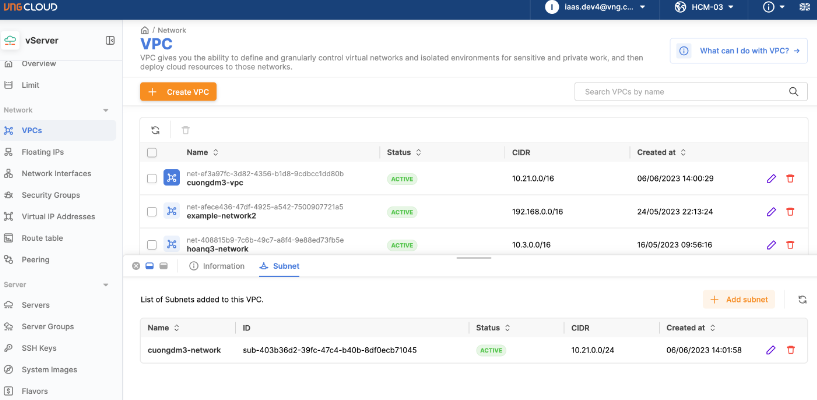Edit the cuongdm3-network subnet
Viewport: 817px width, 400px height.
[x=771, y=350]
